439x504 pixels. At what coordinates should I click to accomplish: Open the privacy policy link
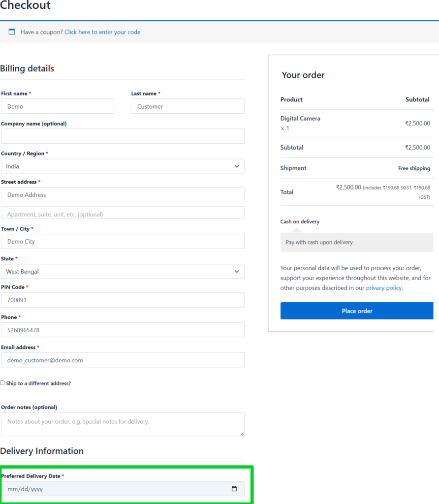(384, 287)
